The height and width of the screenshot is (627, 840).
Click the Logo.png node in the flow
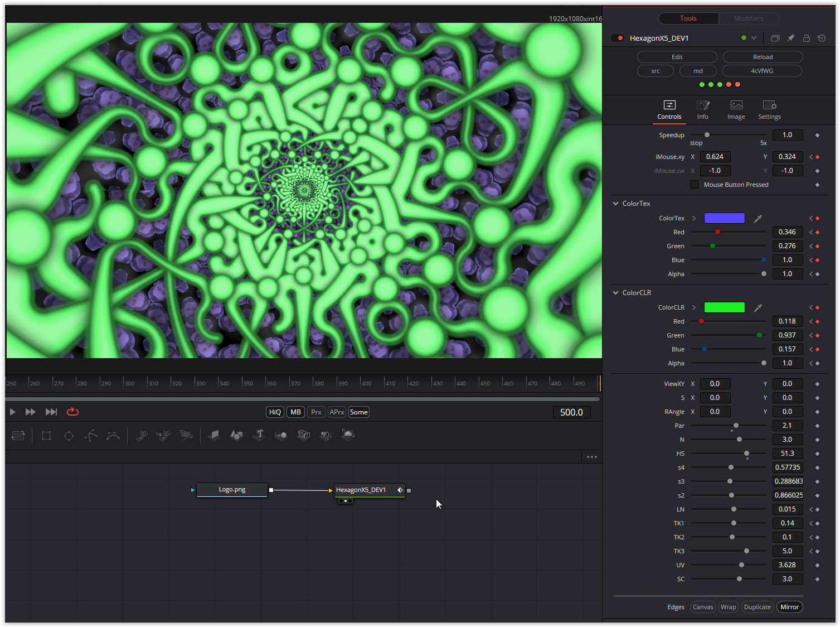pyautogui.click(x=232, y=490)
